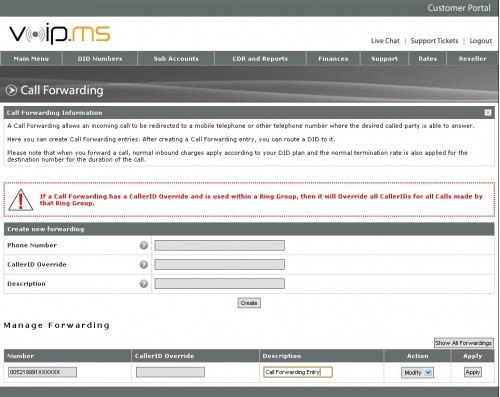
Task: Expand the Modify action dropdown
Action: pos(417,372)
